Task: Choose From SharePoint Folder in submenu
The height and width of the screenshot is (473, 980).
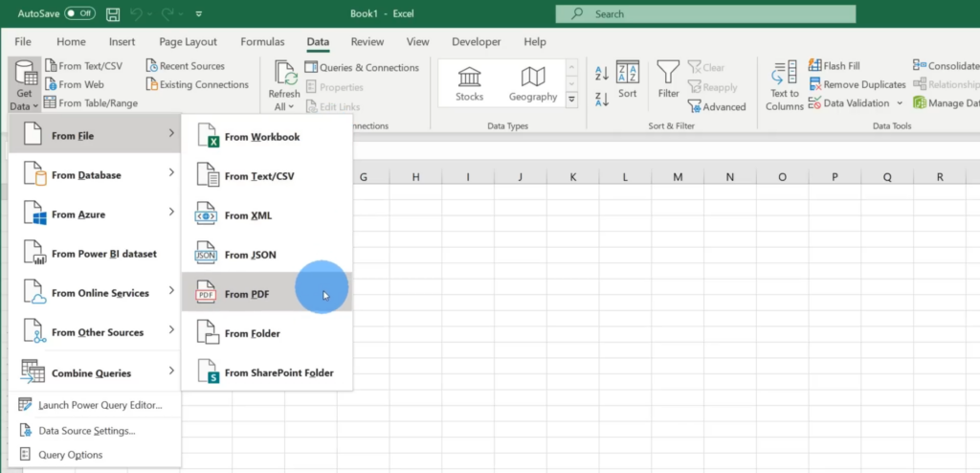Action: [267, 372]
